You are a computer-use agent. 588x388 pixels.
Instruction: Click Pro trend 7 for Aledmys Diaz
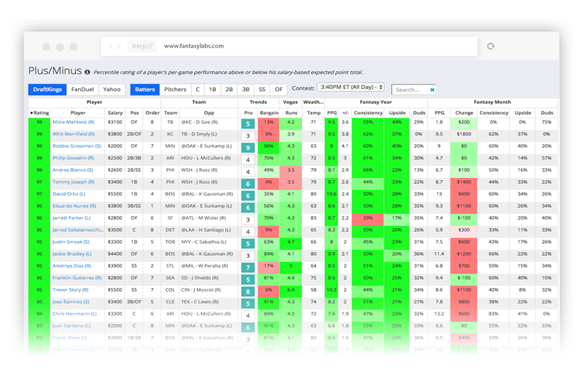point(248,267)
